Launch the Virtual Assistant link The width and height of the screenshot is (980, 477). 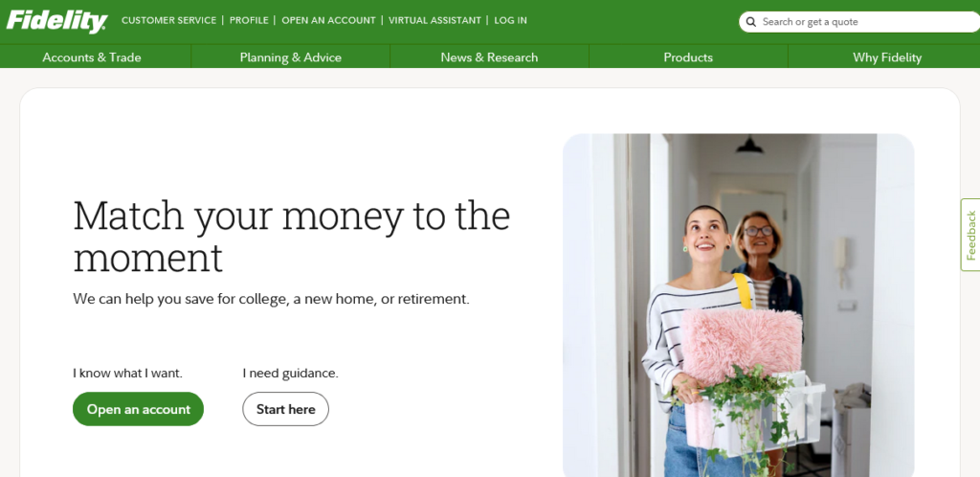coord(435,21)
